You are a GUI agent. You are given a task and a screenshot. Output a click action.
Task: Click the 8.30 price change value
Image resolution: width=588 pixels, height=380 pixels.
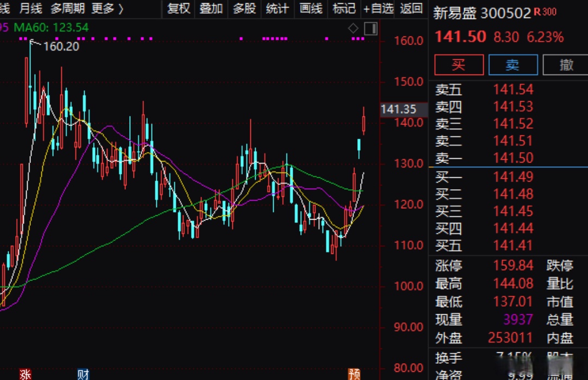point(506,37)
